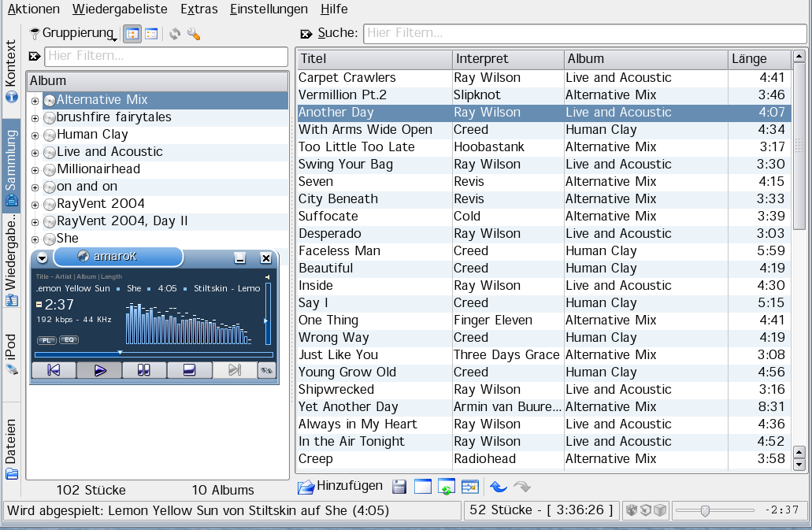Screen dimensions: 812x530
Task: Expand the Human Clay album
Action: [35, 135]
